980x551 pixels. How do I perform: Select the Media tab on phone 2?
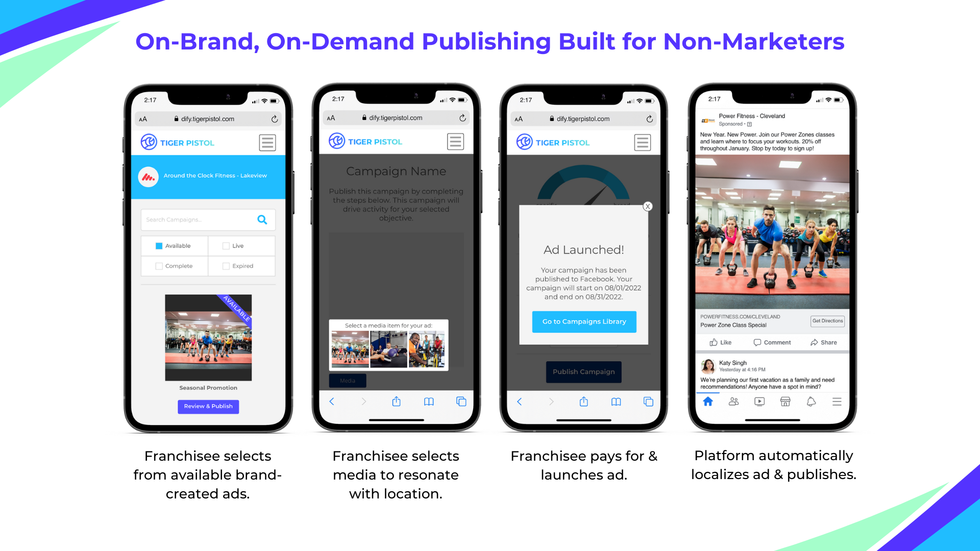point(348,381)
